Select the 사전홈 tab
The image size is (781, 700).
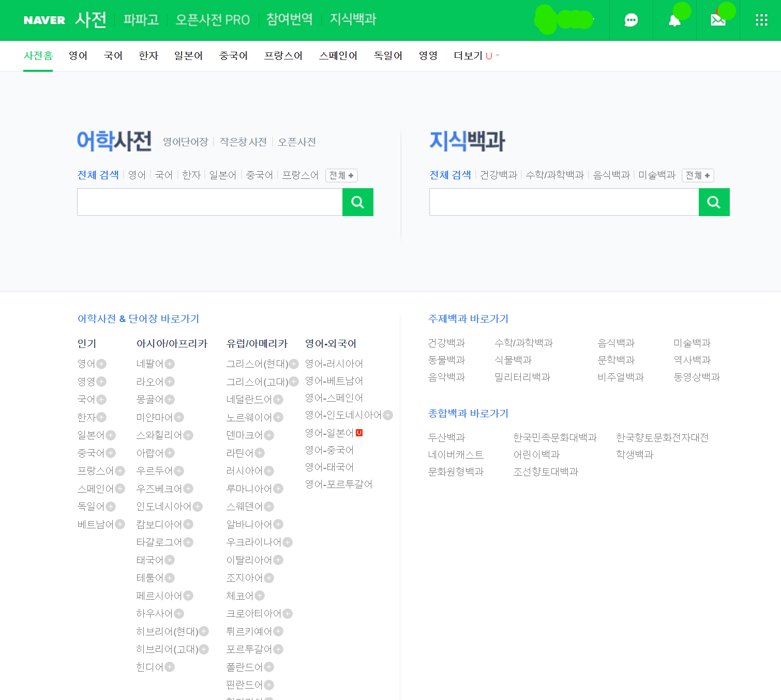point(38,56)
